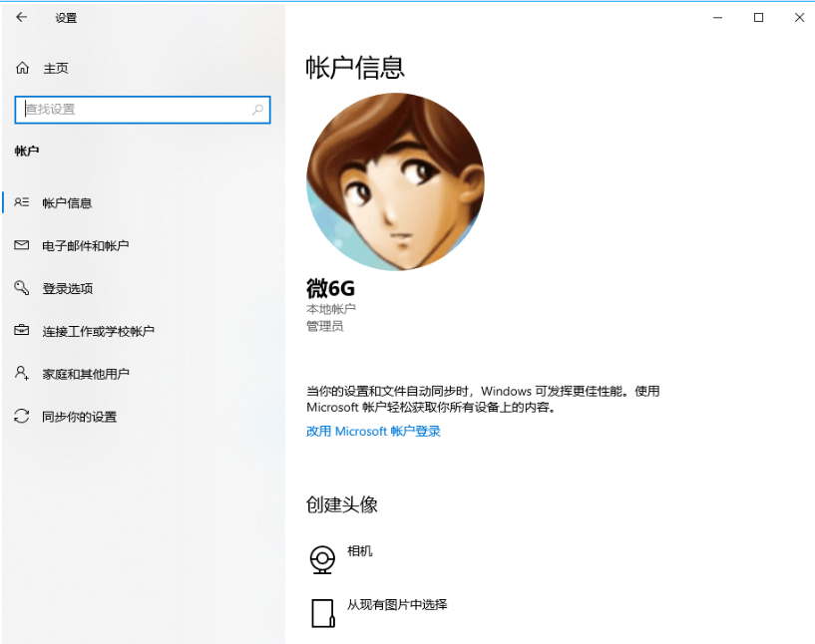This screenshot has width=815, height=644.
Task: Click the person-plus icon for 家庭和其他用户
Action: 21,373
